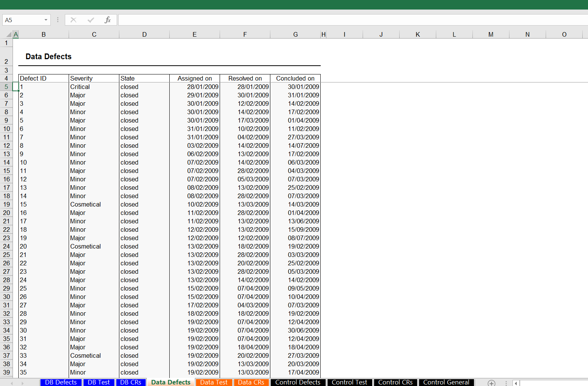Image resolution: width=588 pixels, height=386 pixels.
Task: Click concluded date 08/07/2009
Action: click(x=296, y=238)
